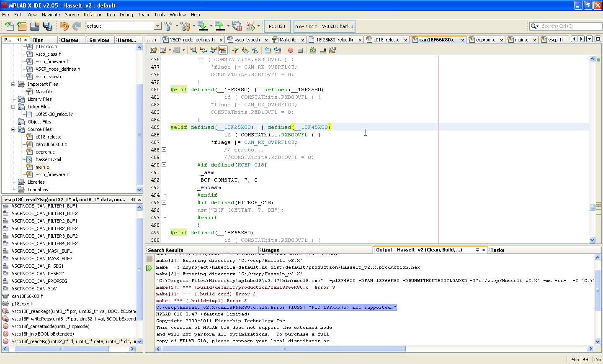603x364 pixels.
Task: Click the Open Project folder icon
Action: (35, 26)
